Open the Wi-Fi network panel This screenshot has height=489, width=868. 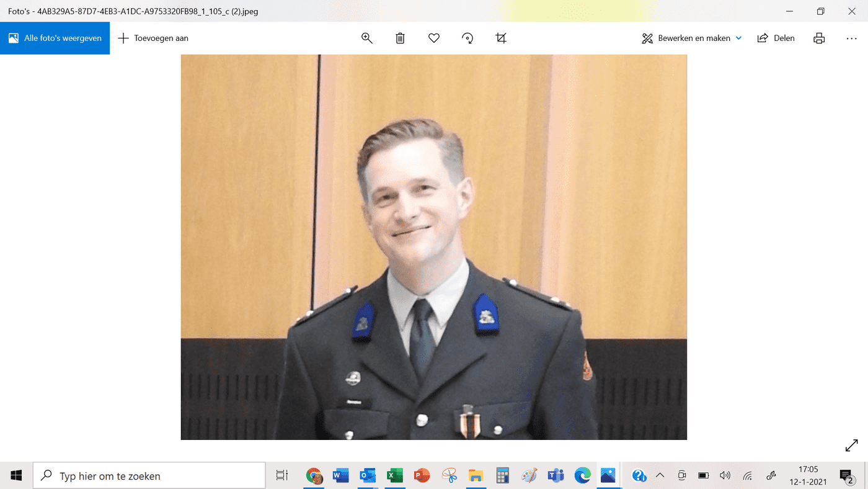pos(748,476)
